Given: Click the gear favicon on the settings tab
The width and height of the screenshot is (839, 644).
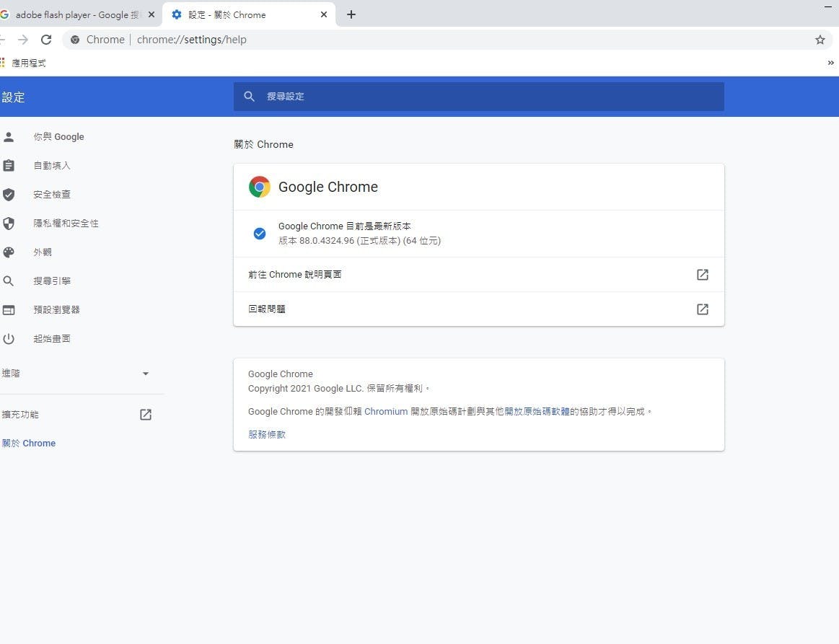Looking at the screenshot, I should [177, 14].
